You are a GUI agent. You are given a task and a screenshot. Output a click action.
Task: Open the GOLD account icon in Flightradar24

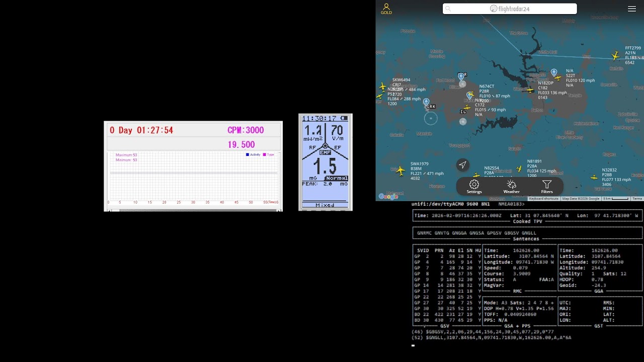(386, 9)
